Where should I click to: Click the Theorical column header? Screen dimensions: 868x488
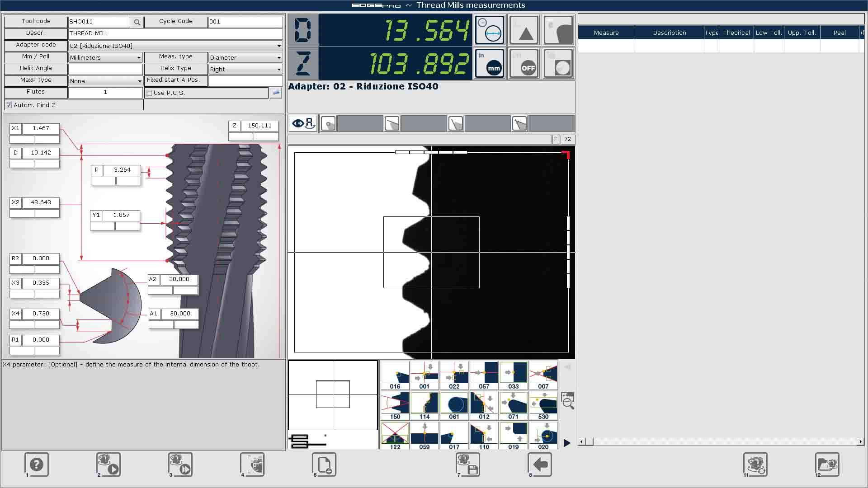pyautogui.click(x=736, y=33)
